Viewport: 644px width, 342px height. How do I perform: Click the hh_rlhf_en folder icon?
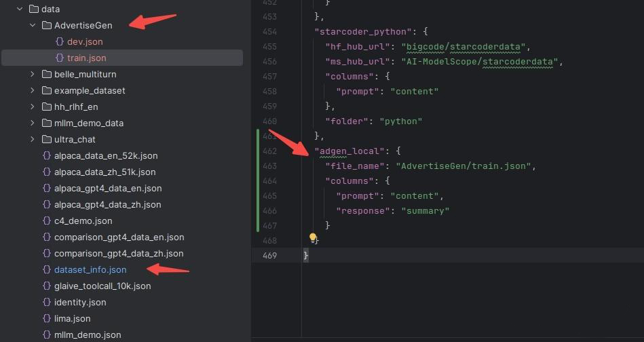click(x=47, y=107)
